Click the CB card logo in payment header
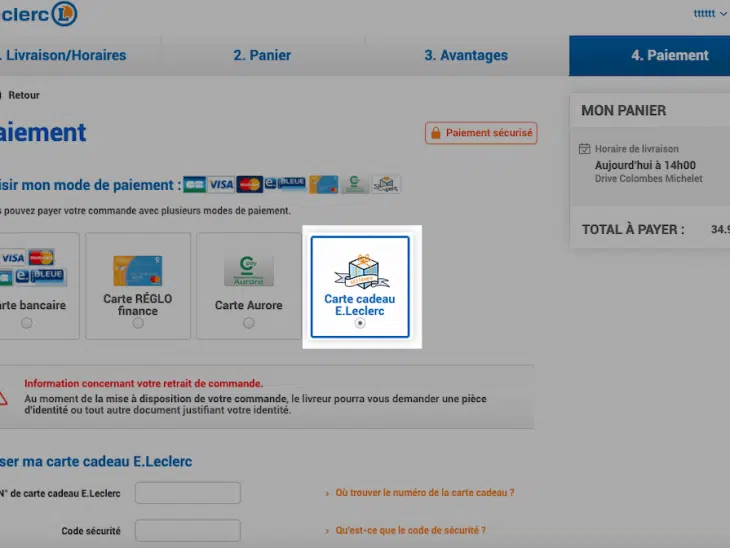The image size is (730, 548). tap(195, 184)
